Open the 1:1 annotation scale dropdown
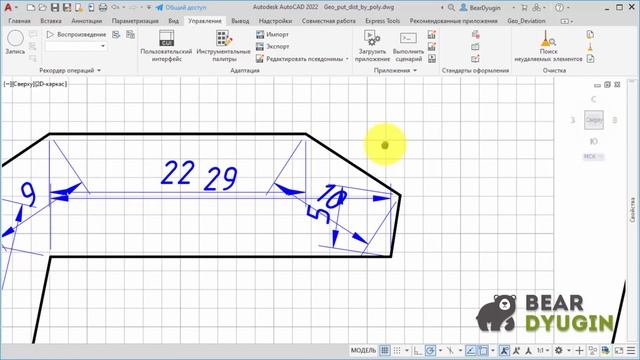Screen dimensions: 640x360 (x=542, y=350)
